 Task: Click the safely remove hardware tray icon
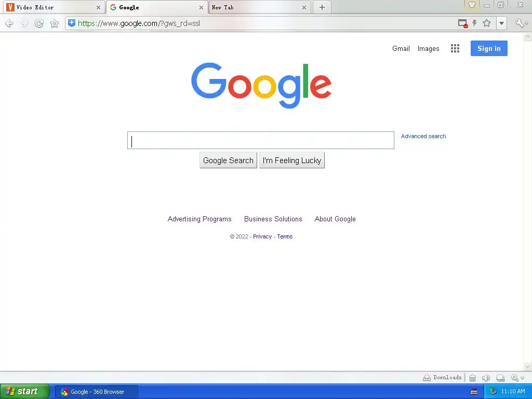[x=494, y=392]
